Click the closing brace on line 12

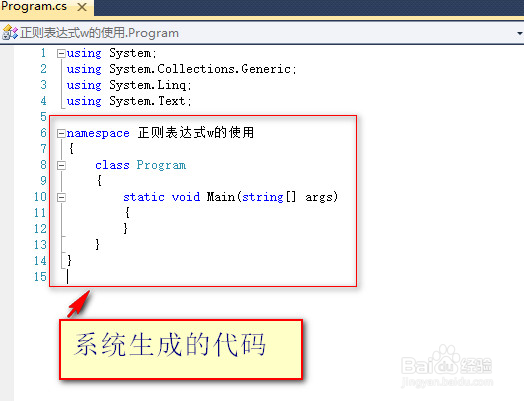pos(125,229)
